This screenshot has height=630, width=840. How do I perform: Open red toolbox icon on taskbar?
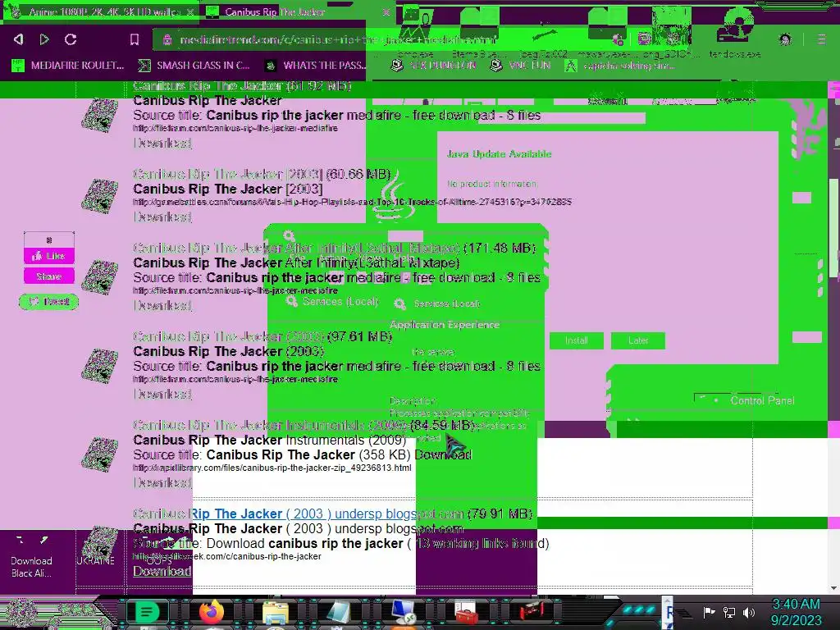tap(466, 612)
